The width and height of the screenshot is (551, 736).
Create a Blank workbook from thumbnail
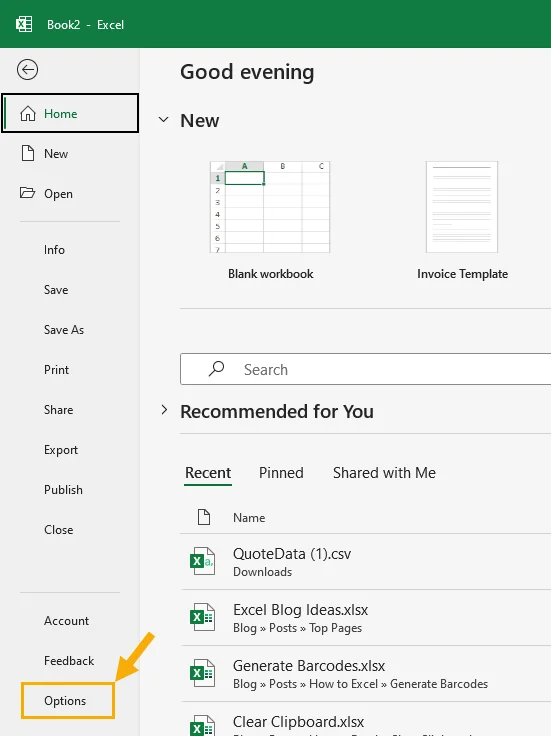coord(270,207)
